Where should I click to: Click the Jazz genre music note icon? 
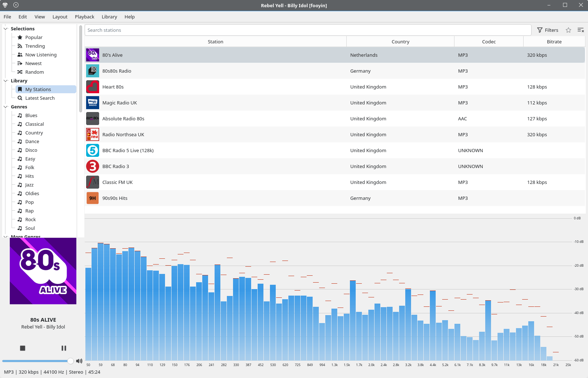(20, 185)
